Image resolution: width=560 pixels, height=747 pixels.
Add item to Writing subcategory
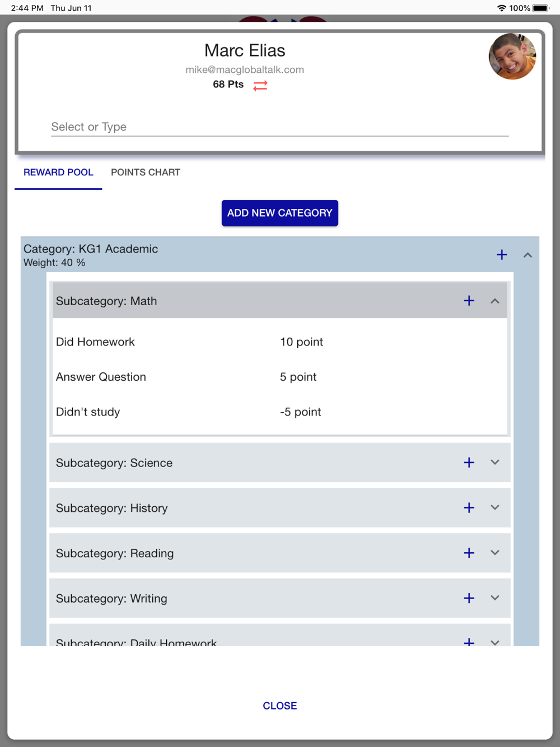(469, 598)
